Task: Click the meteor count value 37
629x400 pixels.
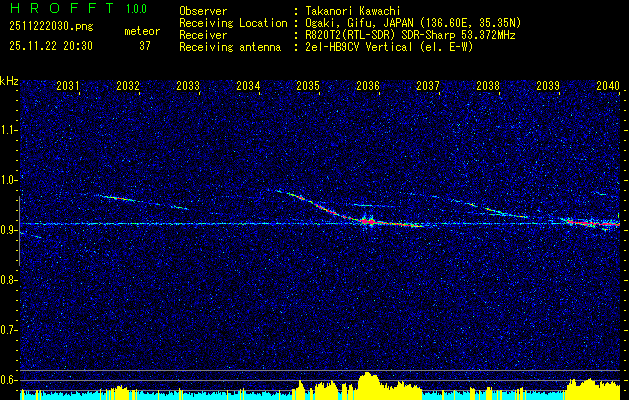Action: pyautogui.click(x=144, y=46)
